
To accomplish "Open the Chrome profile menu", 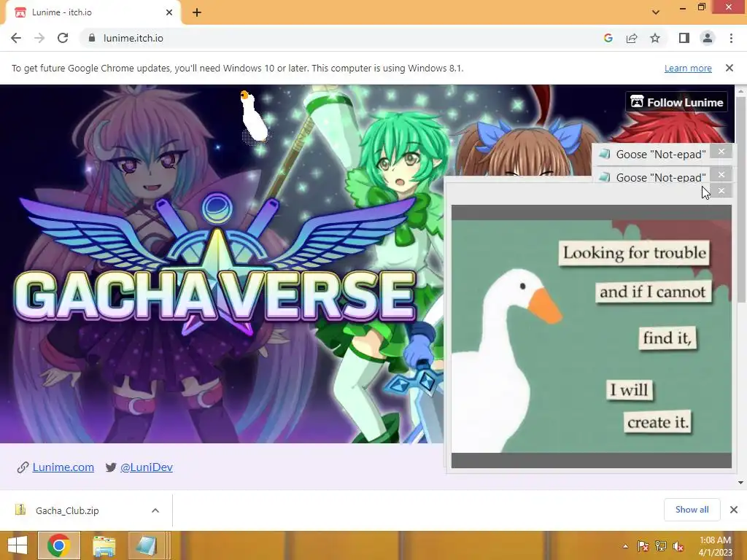I will (x=708, y=38).
